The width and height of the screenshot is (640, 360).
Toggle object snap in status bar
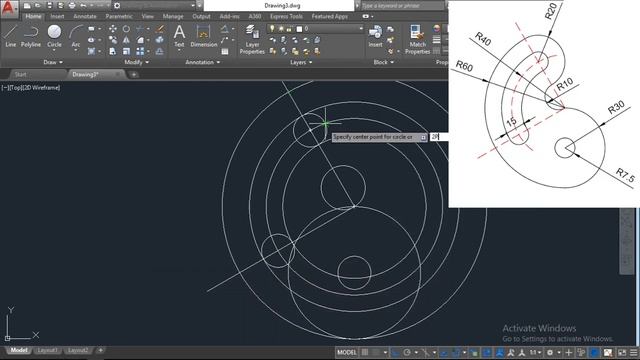pyautogui.click(x=456, y=352)
